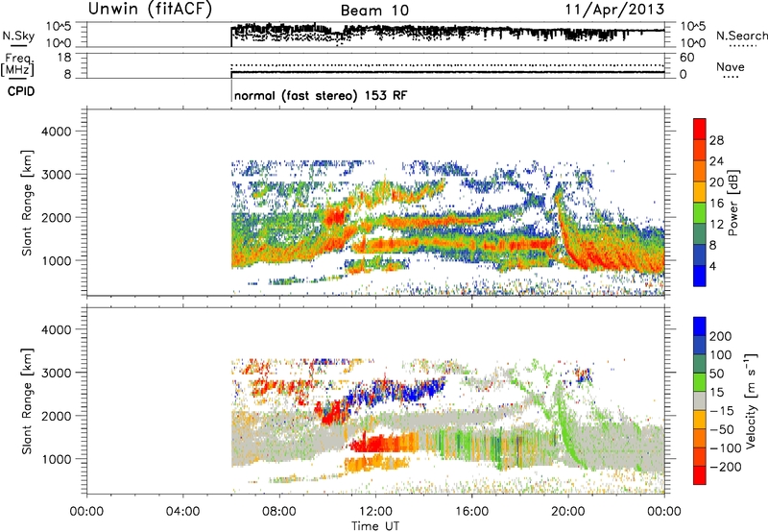
Task: Click the '18' frequency axis value
Action: coord(64,58)
